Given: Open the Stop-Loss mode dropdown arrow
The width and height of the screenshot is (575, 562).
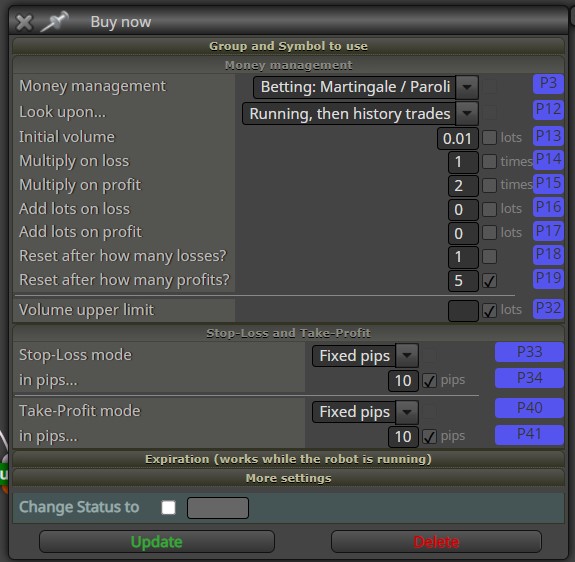Looking at the screenshot, I should click(x=407, y=356).
